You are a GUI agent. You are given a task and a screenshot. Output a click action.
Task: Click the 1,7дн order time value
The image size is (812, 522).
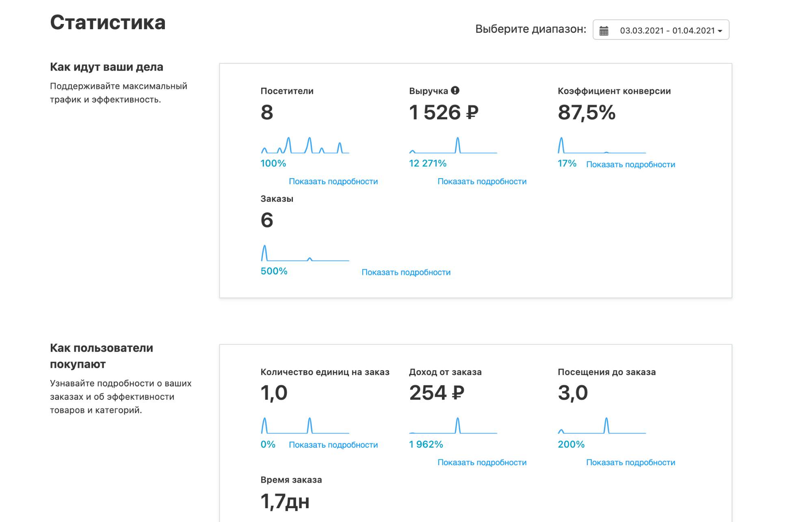[x=285, y=502]
